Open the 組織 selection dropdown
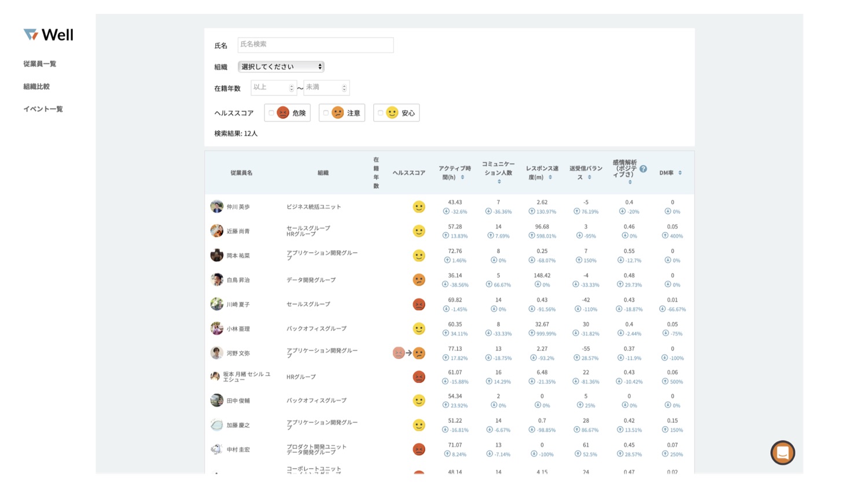868x488 pixels. pos(281,67)
